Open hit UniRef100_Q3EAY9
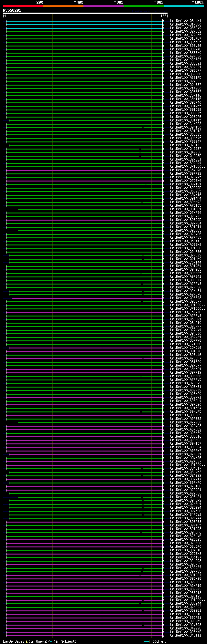Viewport: 207px width, 644px height. (186, 28)
